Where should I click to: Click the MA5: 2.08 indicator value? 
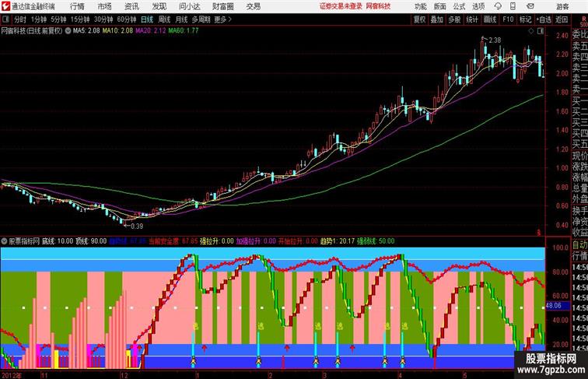86,31
